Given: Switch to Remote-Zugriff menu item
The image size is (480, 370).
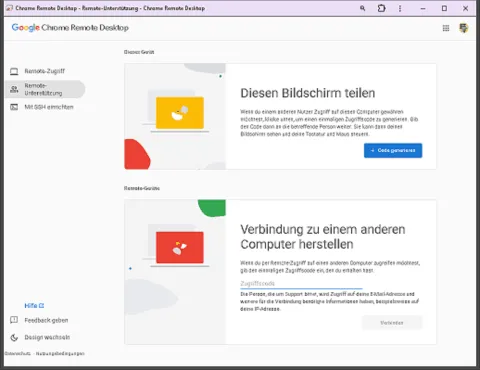Looking at the screenshot, I should (x=45, y=71).
